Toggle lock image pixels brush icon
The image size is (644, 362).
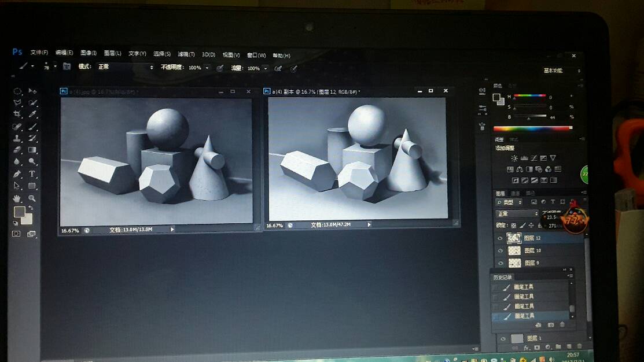(522, 226)
